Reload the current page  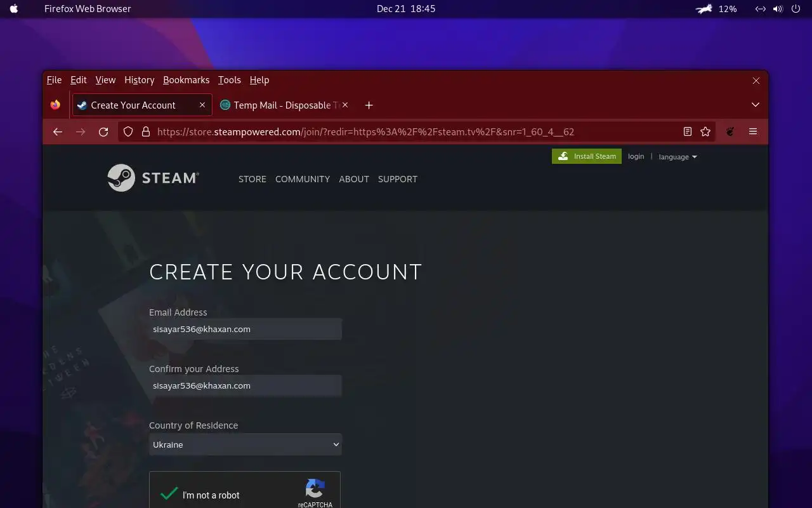coord(103,131)
